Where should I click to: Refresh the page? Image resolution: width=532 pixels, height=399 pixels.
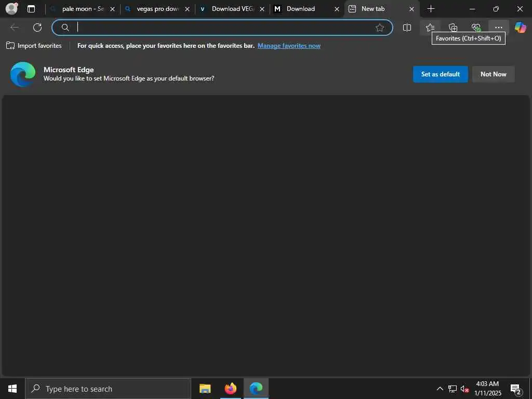coord(37,28)
